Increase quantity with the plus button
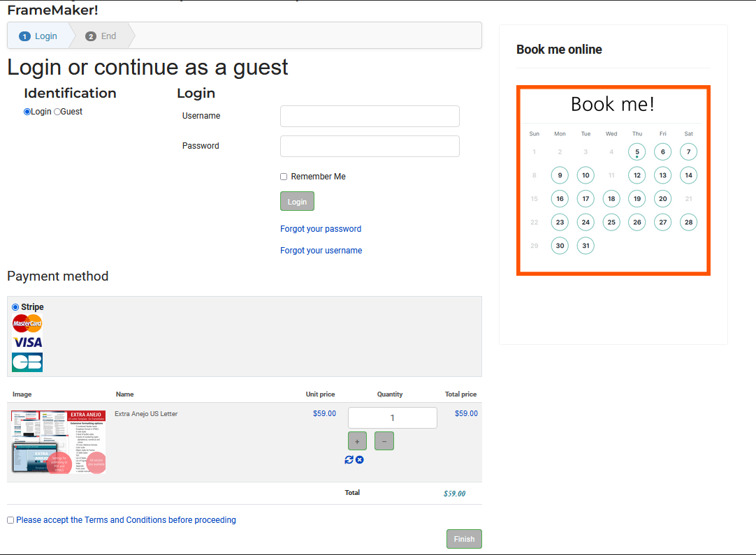The width and height of the screenshot is (756, 555). [357, 441]
